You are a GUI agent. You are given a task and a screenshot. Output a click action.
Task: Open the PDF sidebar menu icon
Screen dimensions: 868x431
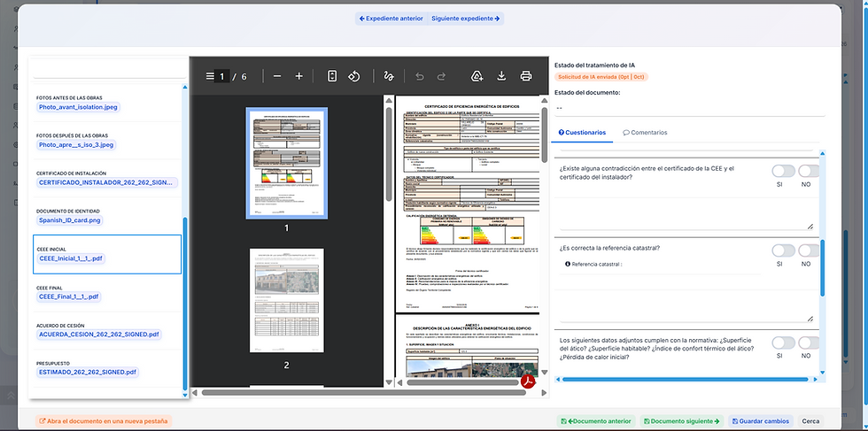[210, 76]
